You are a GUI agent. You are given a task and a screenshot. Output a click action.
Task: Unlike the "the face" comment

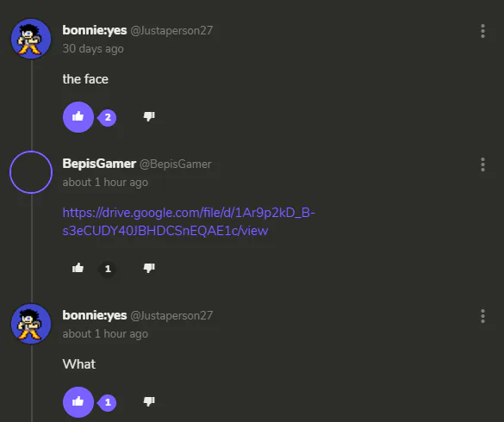(78, 117)
